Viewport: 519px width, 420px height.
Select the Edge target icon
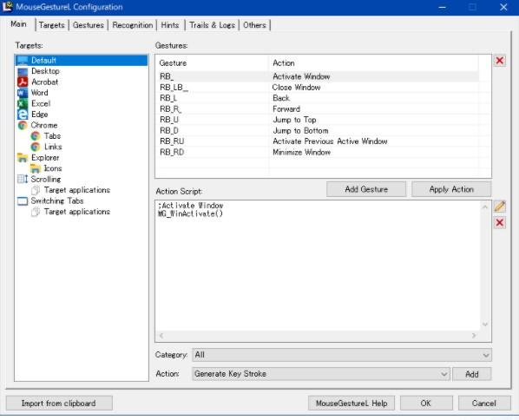tap(23, 115)
